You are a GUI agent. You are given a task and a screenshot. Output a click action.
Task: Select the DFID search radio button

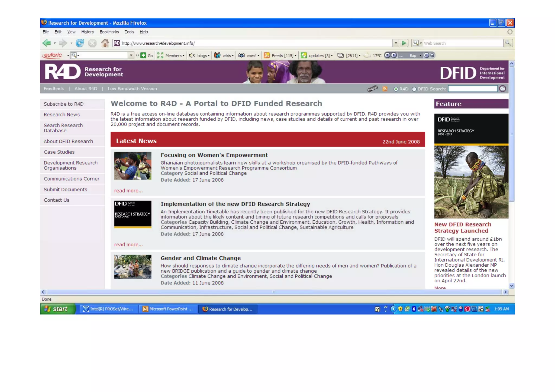[414, 89]
